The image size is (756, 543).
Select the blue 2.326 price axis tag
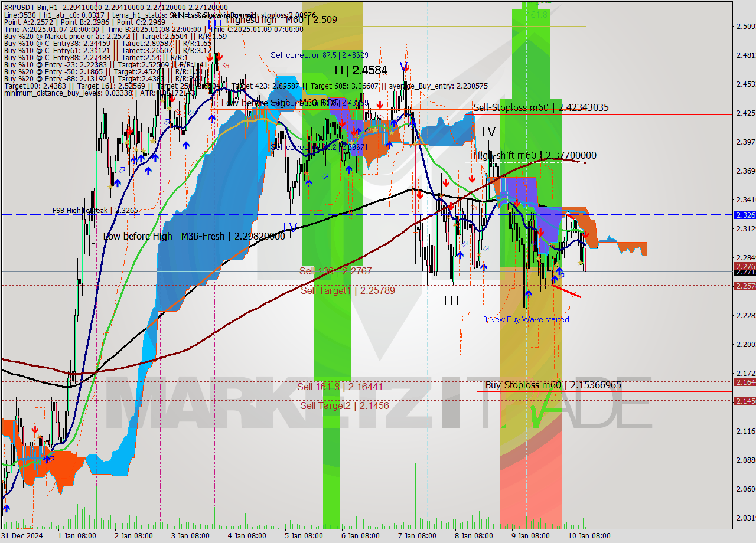[744, 215]
